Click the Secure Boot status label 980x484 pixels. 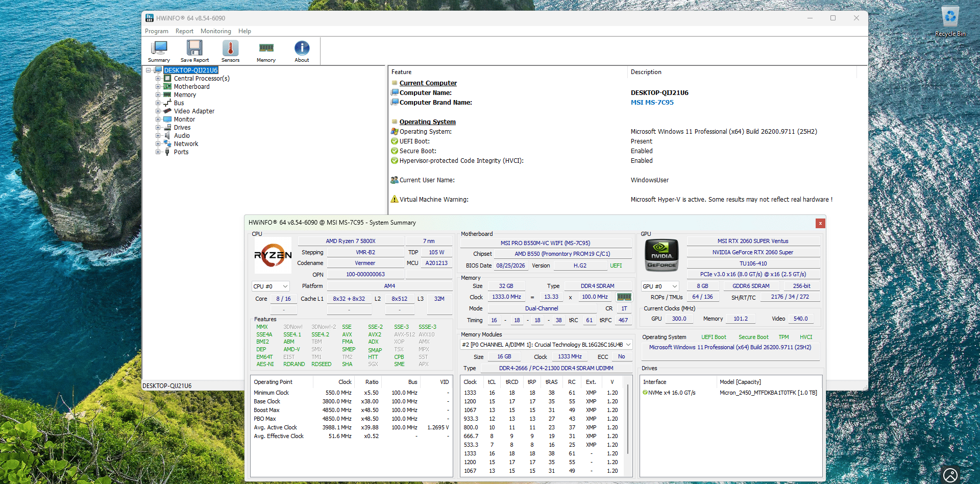point(753,337)
